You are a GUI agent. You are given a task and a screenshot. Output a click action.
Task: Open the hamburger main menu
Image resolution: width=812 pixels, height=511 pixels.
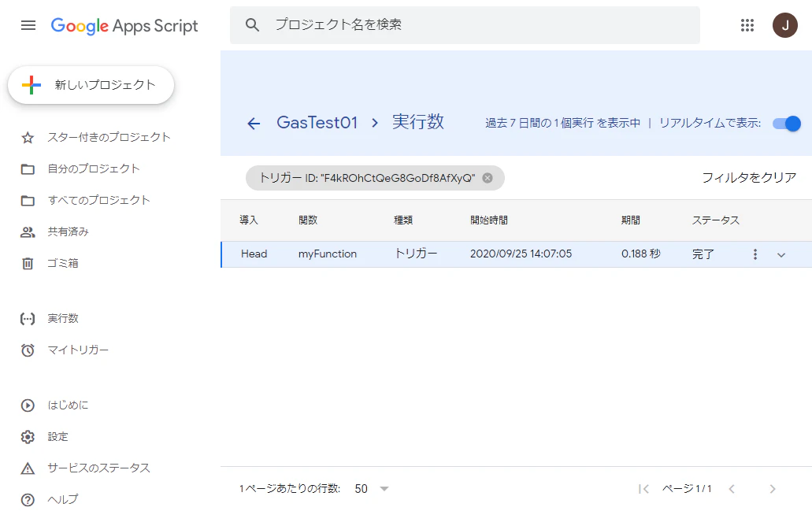(x=28, y=25)
